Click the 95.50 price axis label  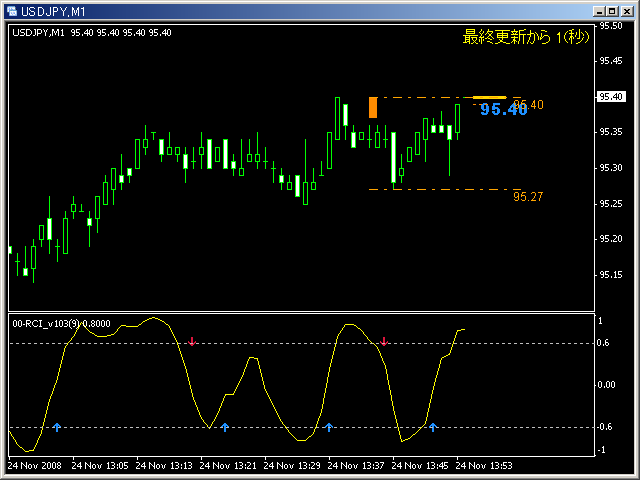[611, 26]
